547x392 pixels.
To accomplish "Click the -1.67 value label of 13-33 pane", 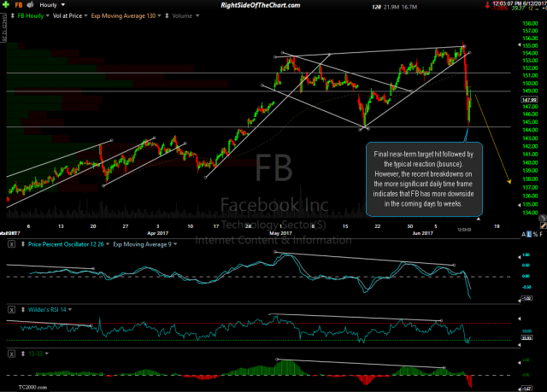I will [526, 389].
